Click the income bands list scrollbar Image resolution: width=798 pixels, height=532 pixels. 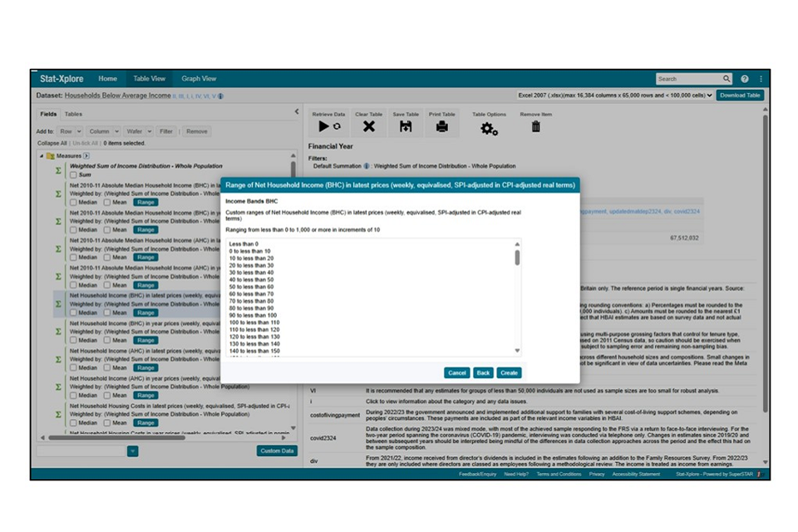pyautogui.click(x=517, y=258)
